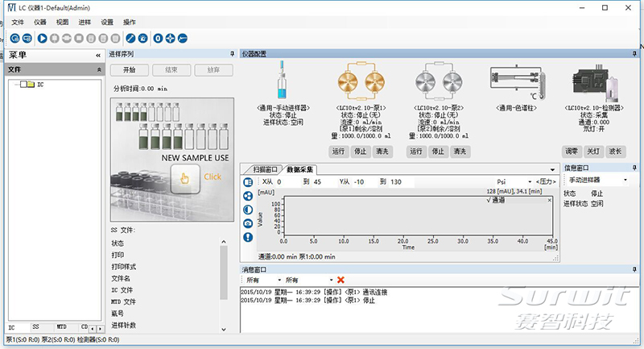The image size is (644, 349).
Task: Click the blue play icon in toolbar
Action: click(x=42, y=37)
